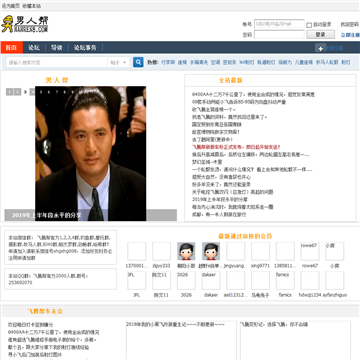Click member name rowe67 below avatar

[310, 266]
